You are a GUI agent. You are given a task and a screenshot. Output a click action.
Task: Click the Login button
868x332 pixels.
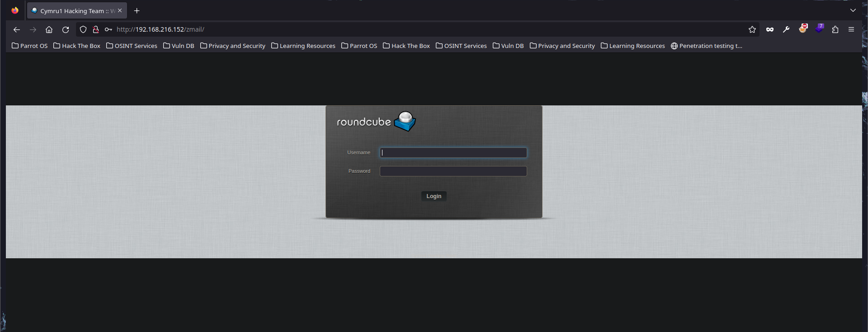(434, 196)
